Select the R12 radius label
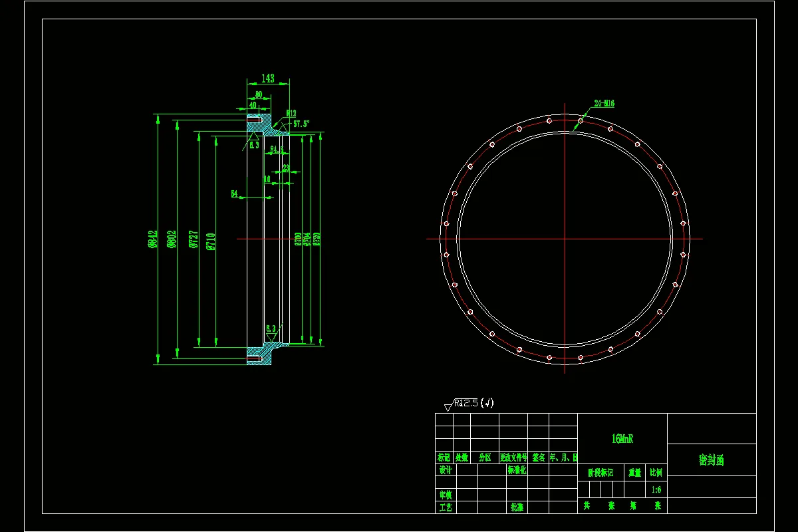 pyautogui.click(x=291, y=113)
